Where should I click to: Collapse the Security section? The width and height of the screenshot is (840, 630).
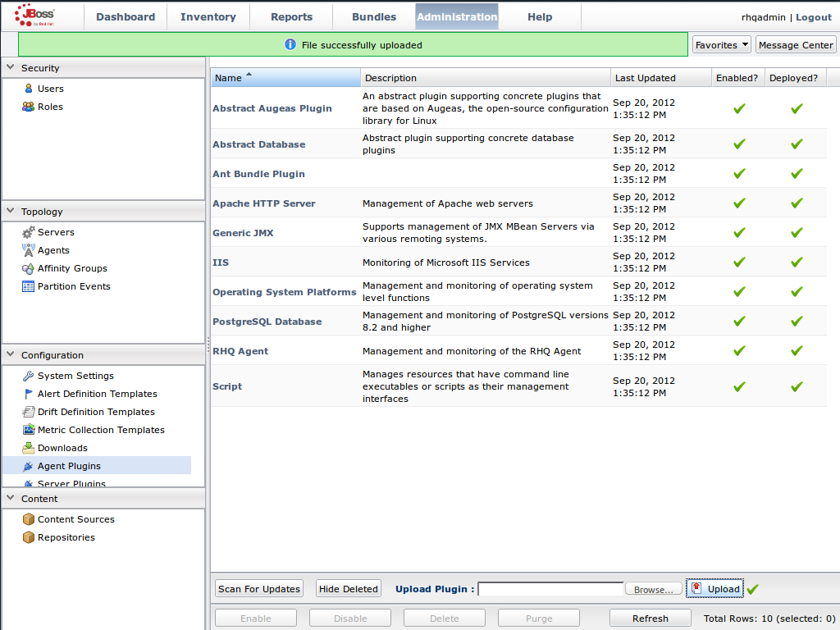tap(9, 67)
